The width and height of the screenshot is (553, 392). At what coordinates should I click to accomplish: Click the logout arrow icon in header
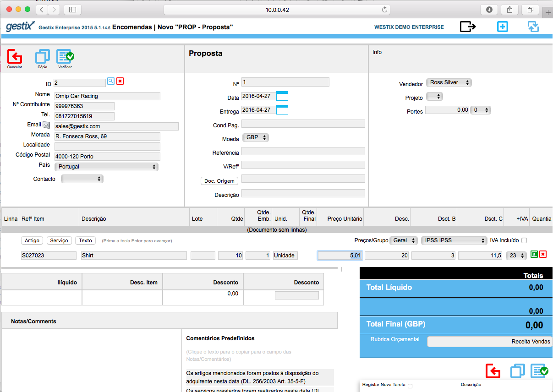click(x=468, y=27)
